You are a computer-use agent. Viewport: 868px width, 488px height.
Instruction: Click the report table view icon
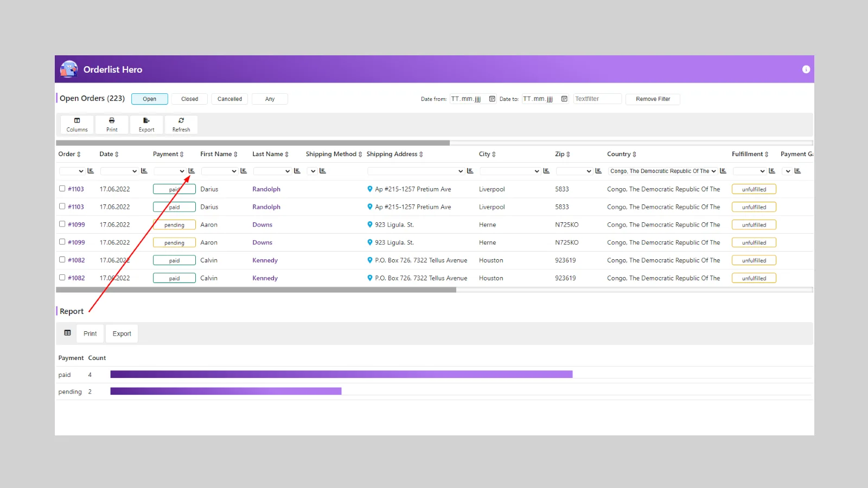coord(67,333)
